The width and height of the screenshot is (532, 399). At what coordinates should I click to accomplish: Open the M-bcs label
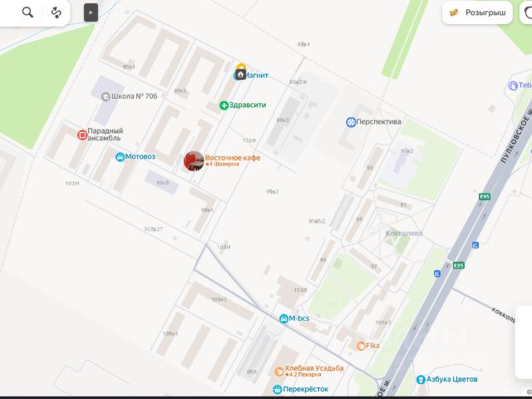[x=299, y=318]
